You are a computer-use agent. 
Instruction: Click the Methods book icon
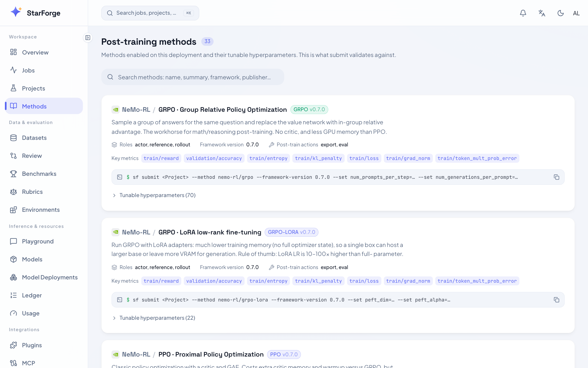[x=13, y=106]
